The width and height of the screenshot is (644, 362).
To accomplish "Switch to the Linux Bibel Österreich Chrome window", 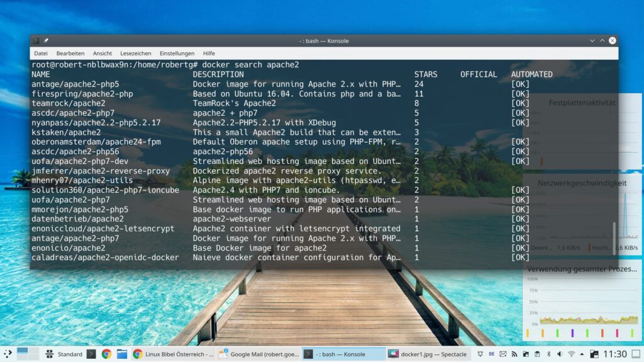I will pyautogui.click(x=174, y=354).
